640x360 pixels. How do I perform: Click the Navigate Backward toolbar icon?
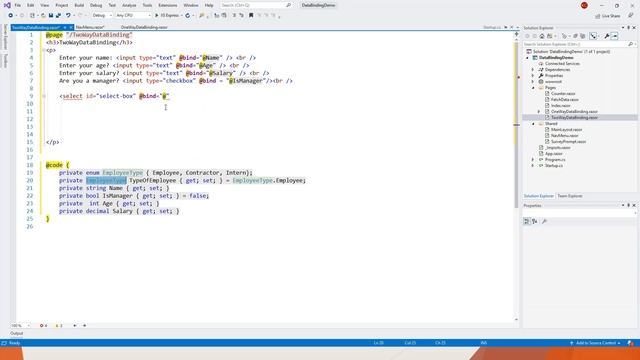(11, 16)
